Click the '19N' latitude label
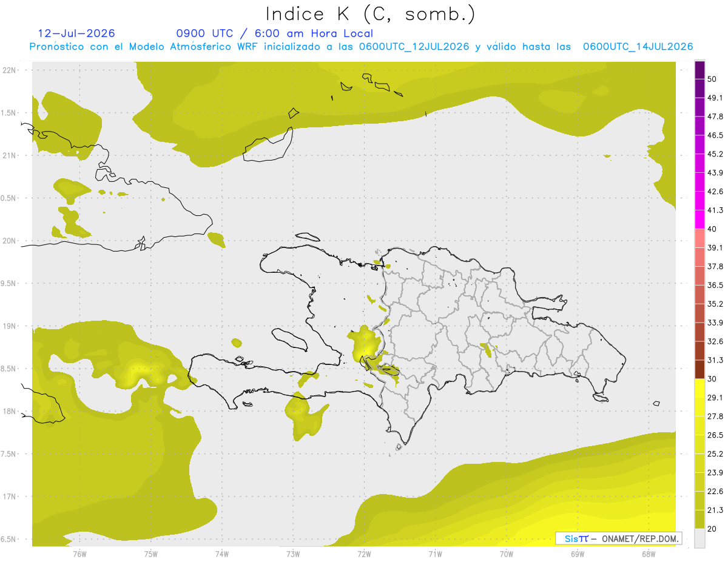 (x=9, y=326)
